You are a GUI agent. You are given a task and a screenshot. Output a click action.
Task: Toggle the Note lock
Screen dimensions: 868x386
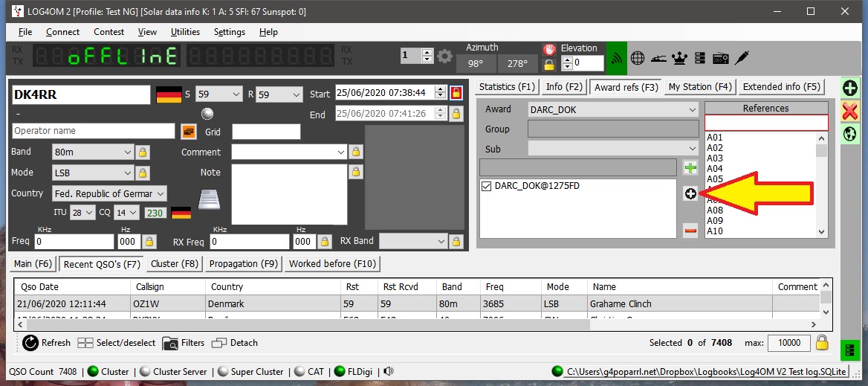point(356,172)
